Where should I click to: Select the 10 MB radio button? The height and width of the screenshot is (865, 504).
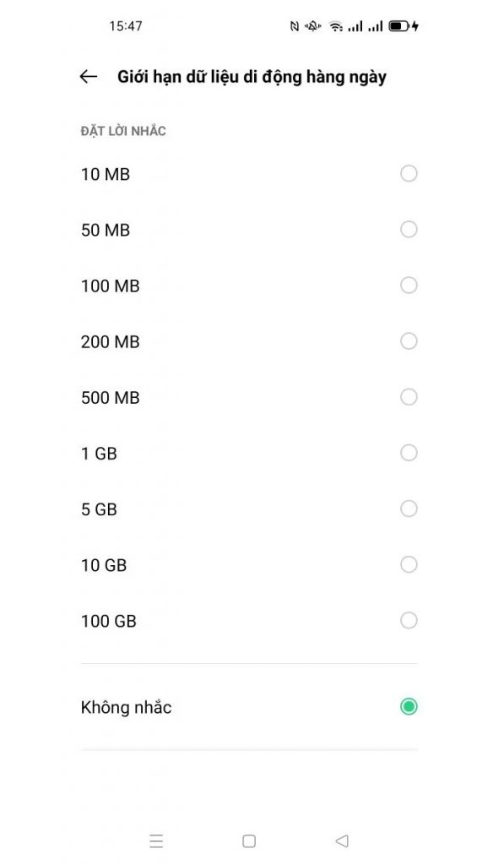point(409,174)
